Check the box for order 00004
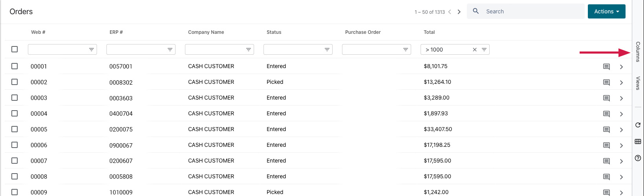The height and width of the screenshot is (196, 644). 15,113
